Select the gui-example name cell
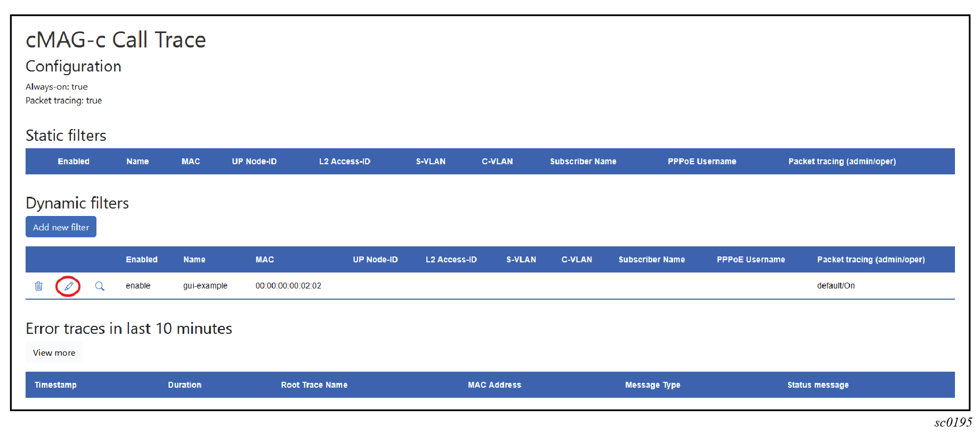Viewport: 980px width, 433px height. [205, 286]
